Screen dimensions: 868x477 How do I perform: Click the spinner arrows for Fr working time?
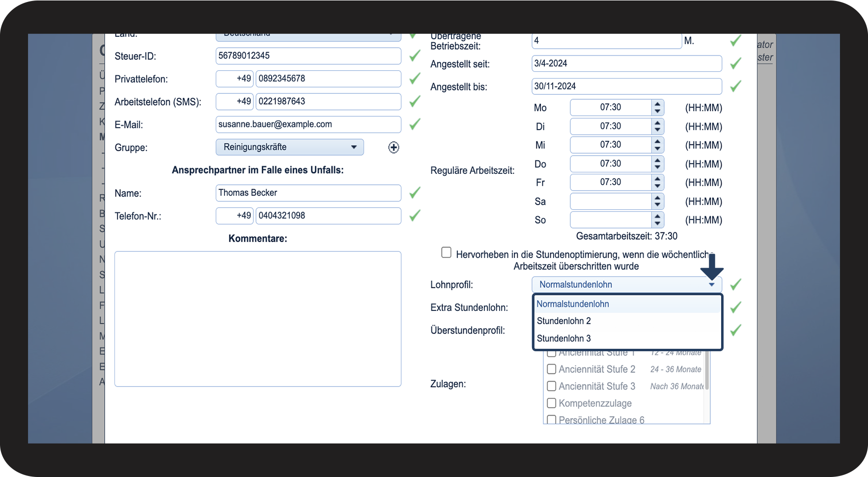(x=657, y=182)
